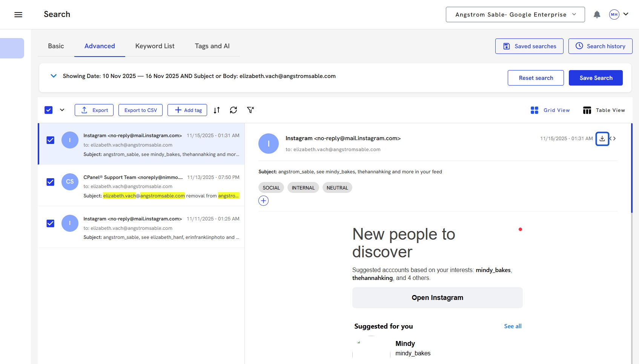This screenshot has height=364, width=639.
Task: Click the Save Search button
Action: (596, 78)
